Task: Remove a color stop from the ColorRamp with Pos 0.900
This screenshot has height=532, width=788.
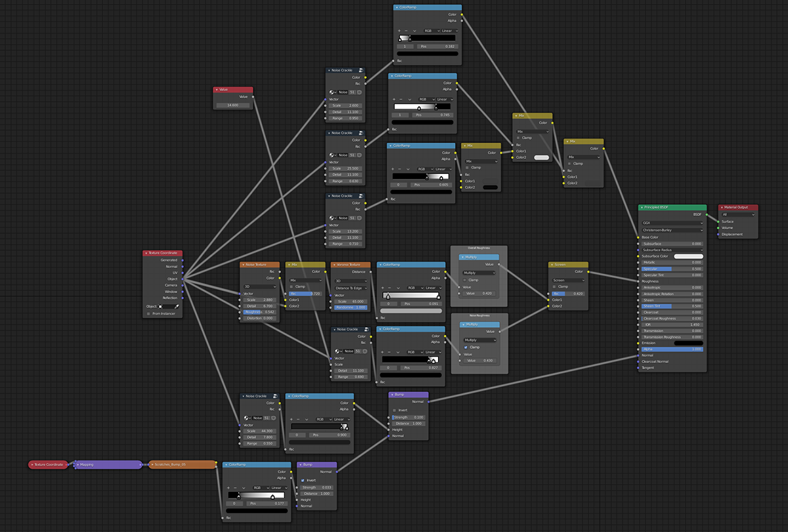Action: click(298, 420)
